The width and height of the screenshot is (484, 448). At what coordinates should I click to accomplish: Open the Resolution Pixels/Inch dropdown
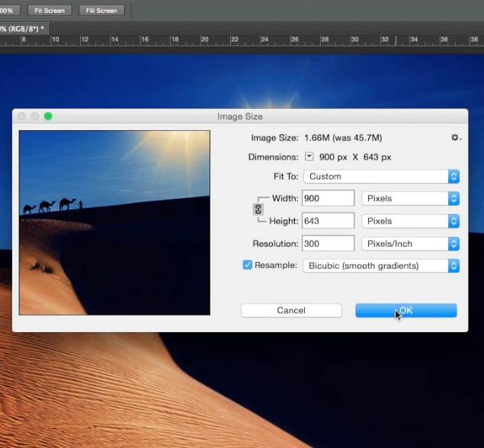[410, 244]
